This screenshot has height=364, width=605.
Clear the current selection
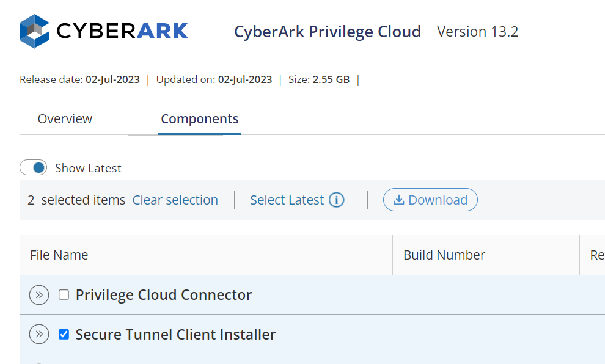tap(175, 200)
